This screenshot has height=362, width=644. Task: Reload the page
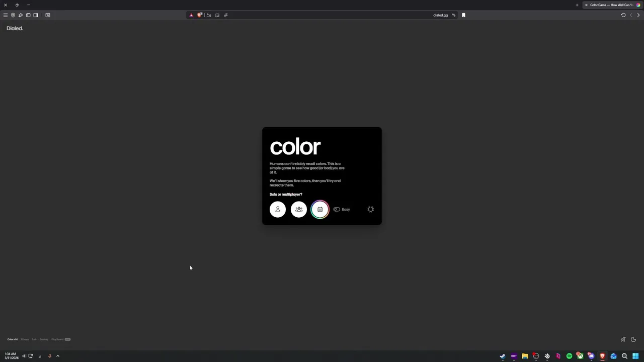(623, 15)
